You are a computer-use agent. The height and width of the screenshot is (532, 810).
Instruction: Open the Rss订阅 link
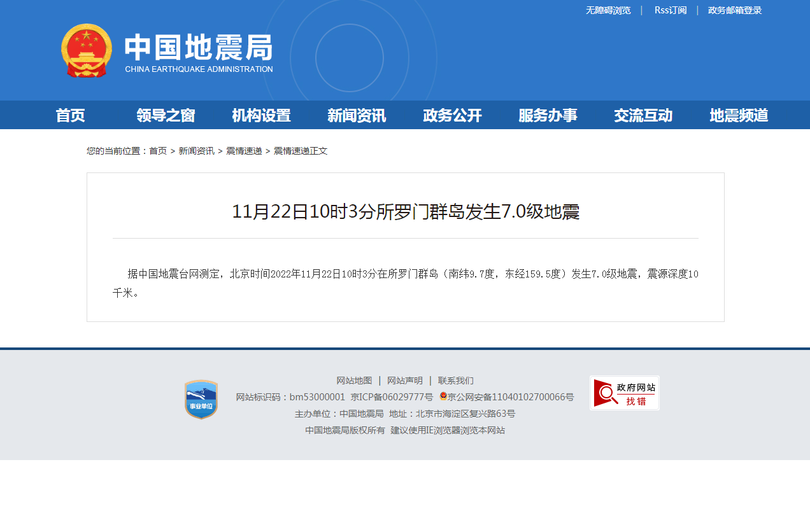671,10
